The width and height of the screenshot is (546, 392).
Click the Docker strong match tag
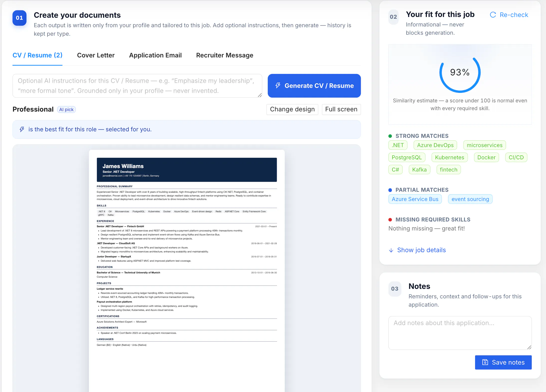point(486,157)
